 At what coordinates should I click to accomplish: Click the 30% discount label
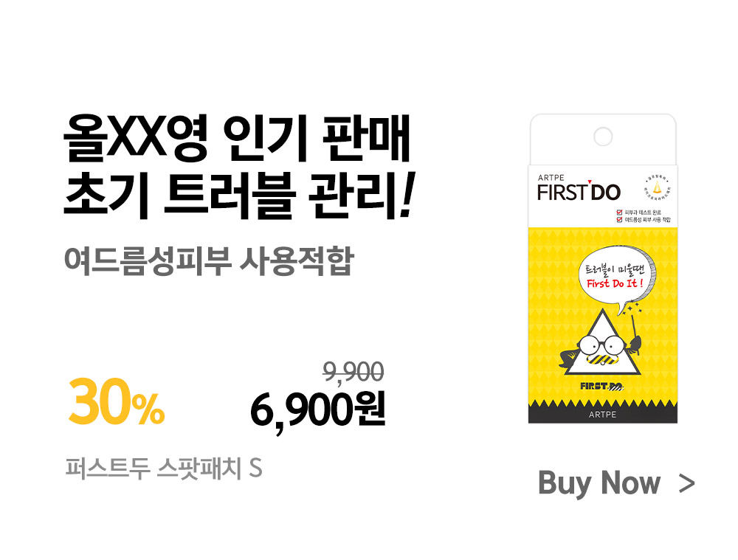(117, 401)
